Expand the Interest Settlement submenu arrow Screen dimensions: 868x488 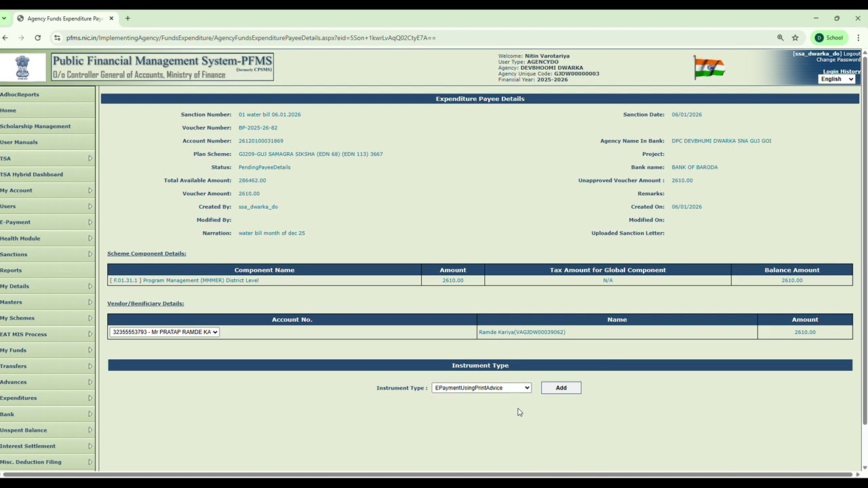(x=90, y=446)
